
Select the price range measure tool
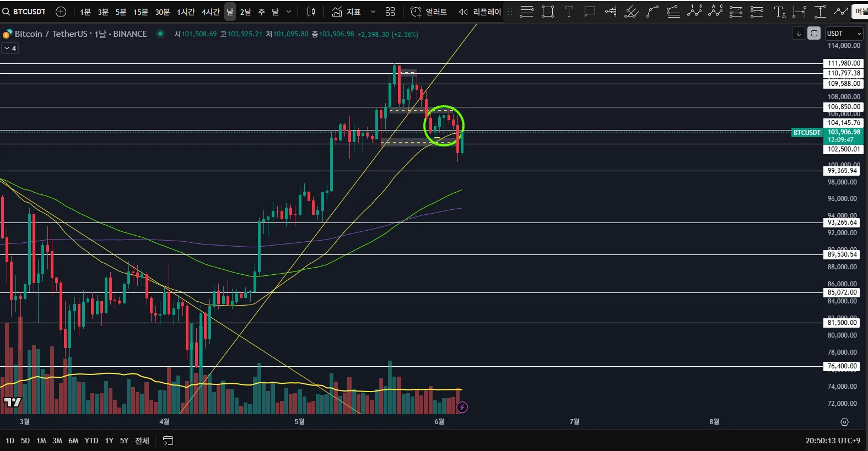pyautogui.click(x=820, y=12)
